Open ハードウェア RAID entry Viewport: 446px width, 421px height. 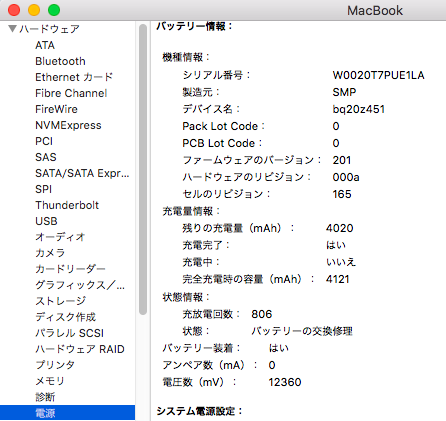80,349
